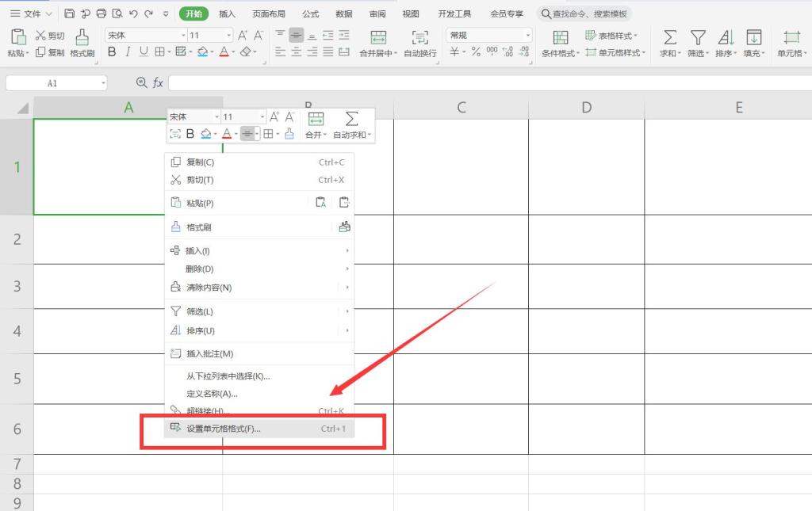
Task: Toggle Bold in the ribbon
Action: [112, 51]
